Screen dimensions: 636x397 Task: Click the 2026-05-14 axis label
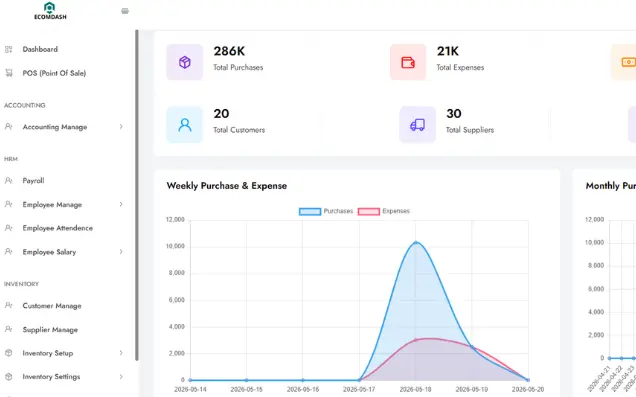[190, 389]
